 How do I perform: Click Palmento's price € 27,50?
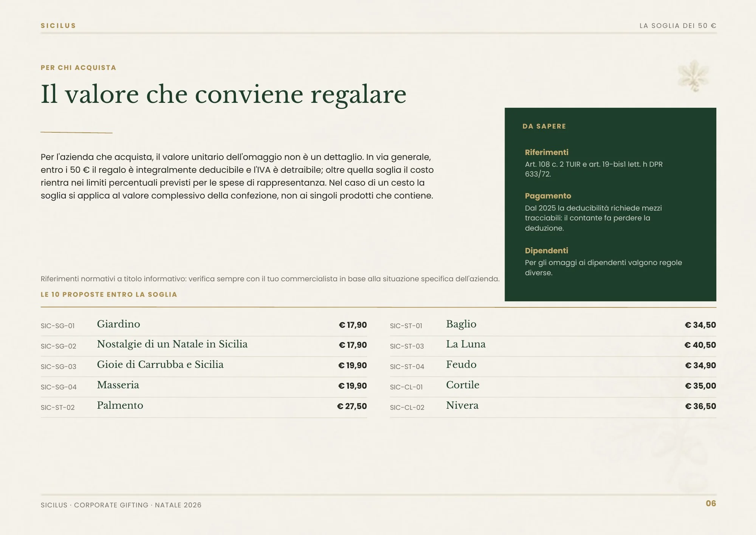[x=352, y=406]
